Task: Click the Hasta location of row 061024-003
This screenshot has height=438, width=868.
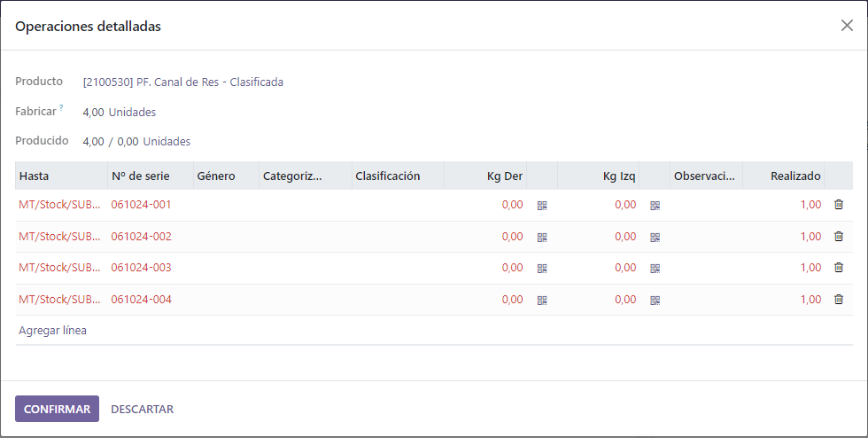Action: pos(60,267)
